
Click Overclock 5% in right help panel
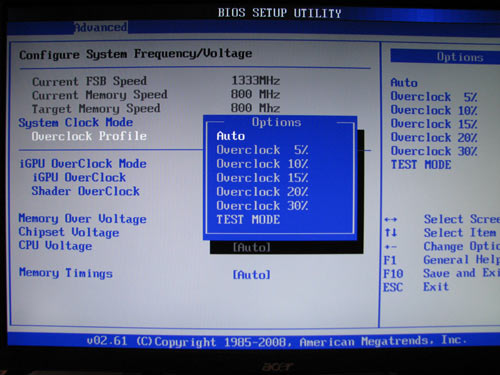point(434,97)
